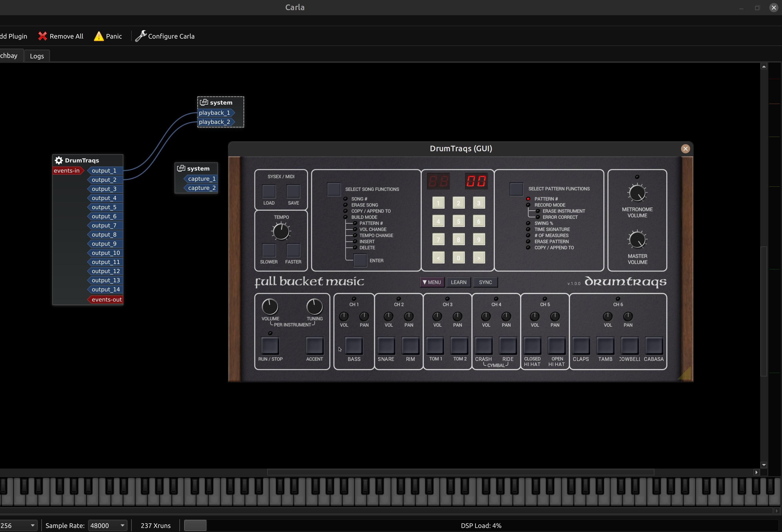Click the ACCENT pad button
The width and height of the screenshot is (782, 532).
315,346
